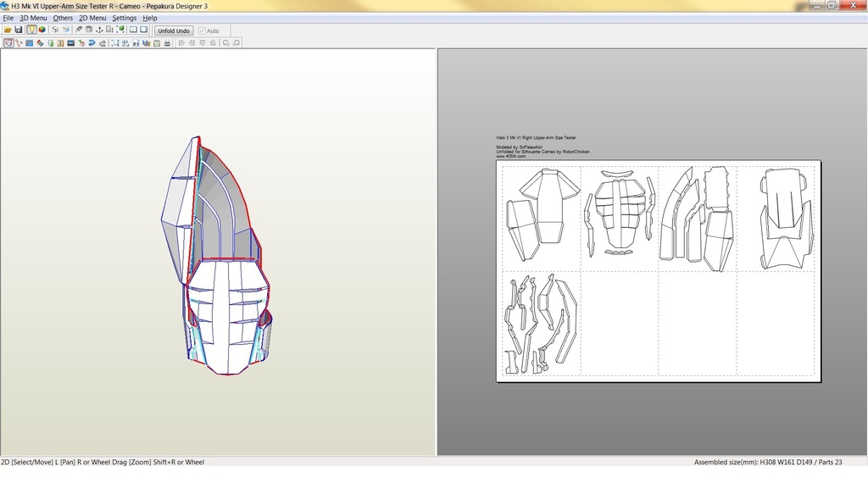Image resolution: width=868 pixels, height=488 pixels.
Task: Click the dark picture image icon
Action: [71, 43]
